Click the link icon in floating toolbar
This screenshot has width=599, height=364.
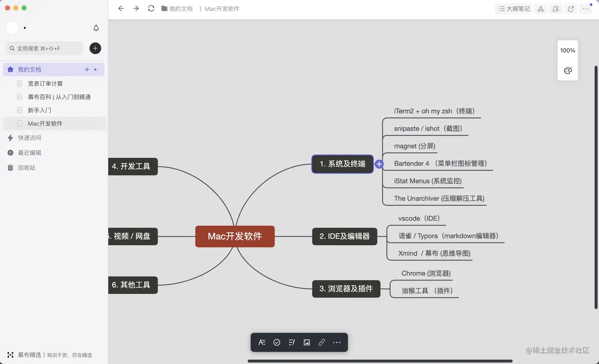322,343
